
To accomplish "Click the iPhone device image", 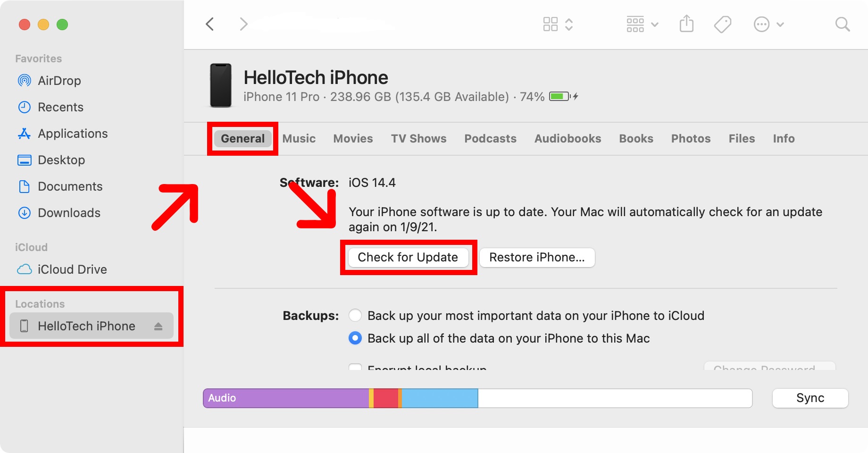I will point(220,85).
